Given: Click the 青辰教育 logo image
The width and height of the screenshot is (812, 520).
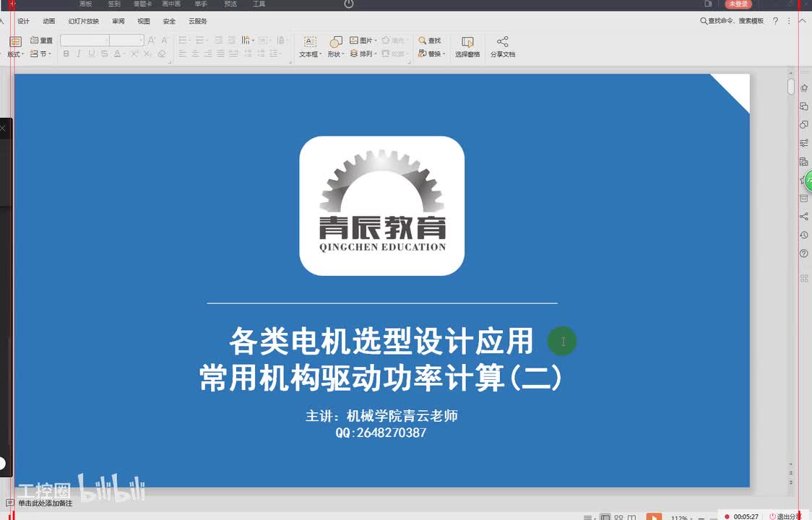Looking at the screenshot, I should 381,206.
